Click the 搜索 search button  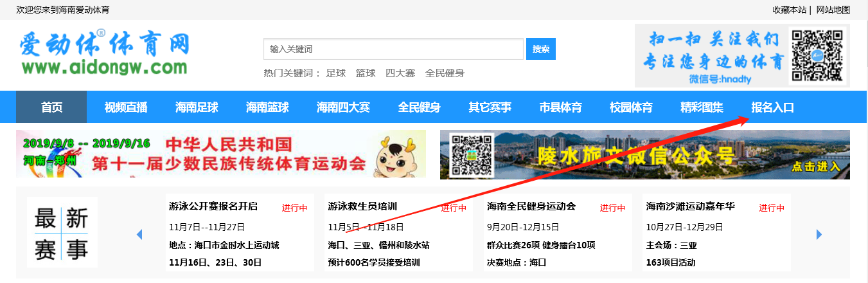tap(541, 49)
